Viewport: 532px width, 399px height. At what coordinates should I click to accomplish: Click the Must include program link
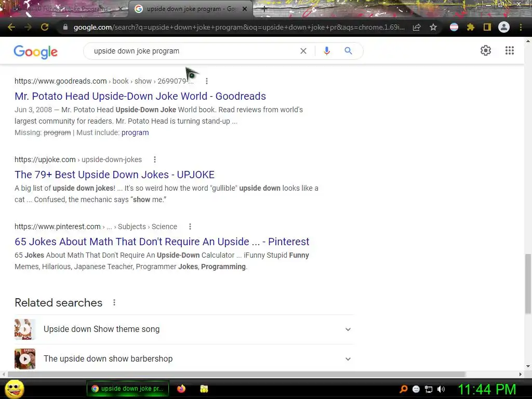135,132
